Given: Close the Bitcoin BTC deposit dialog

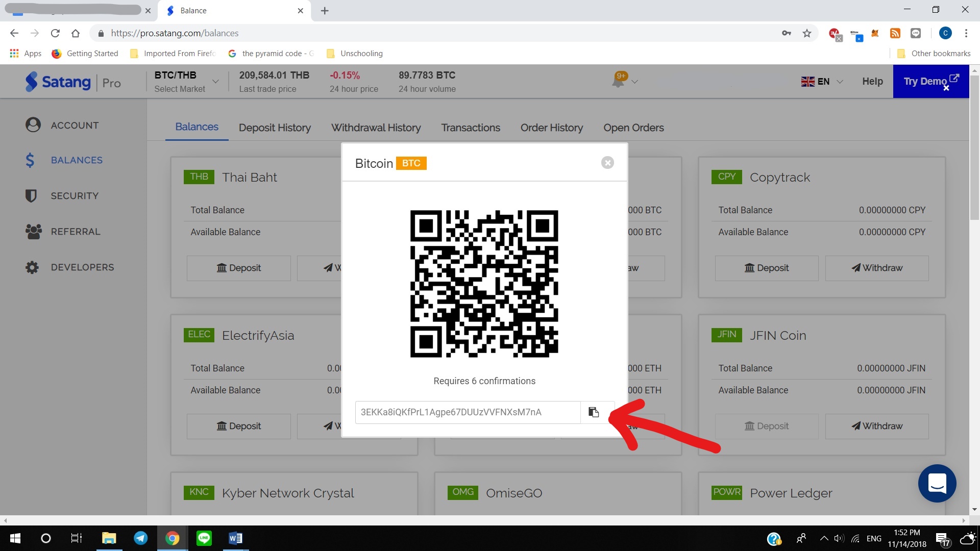Looking at the screenshot, I should point(607,162).
